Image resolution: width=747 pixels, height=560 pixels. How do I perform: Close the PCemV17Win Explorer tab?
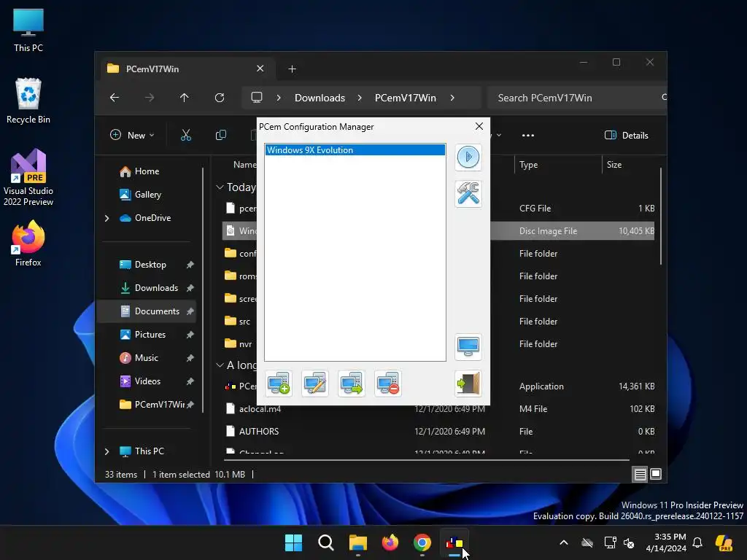click(260, 69)
